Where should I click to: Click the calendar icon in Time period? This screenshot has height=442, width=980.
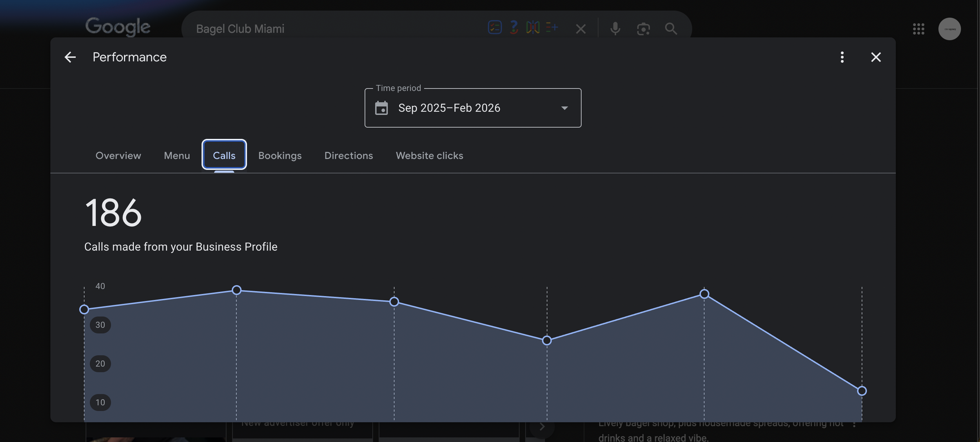[381, 108]
